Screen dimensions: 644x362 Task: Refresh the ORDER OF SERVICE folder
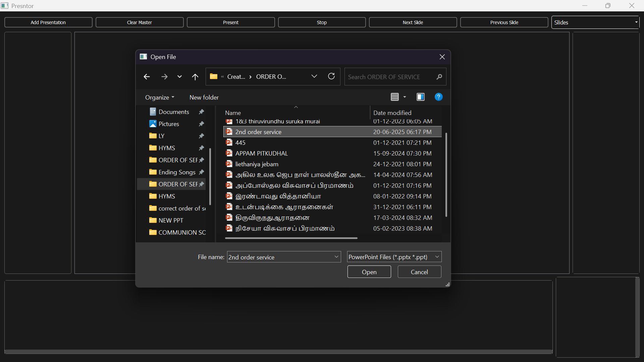[x=331, y=76]
